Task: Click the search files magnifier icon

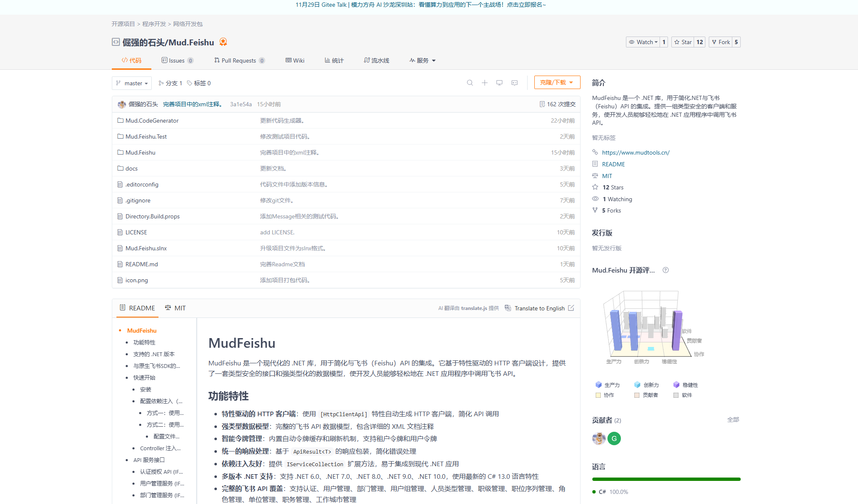Action: tap(470, 83)
